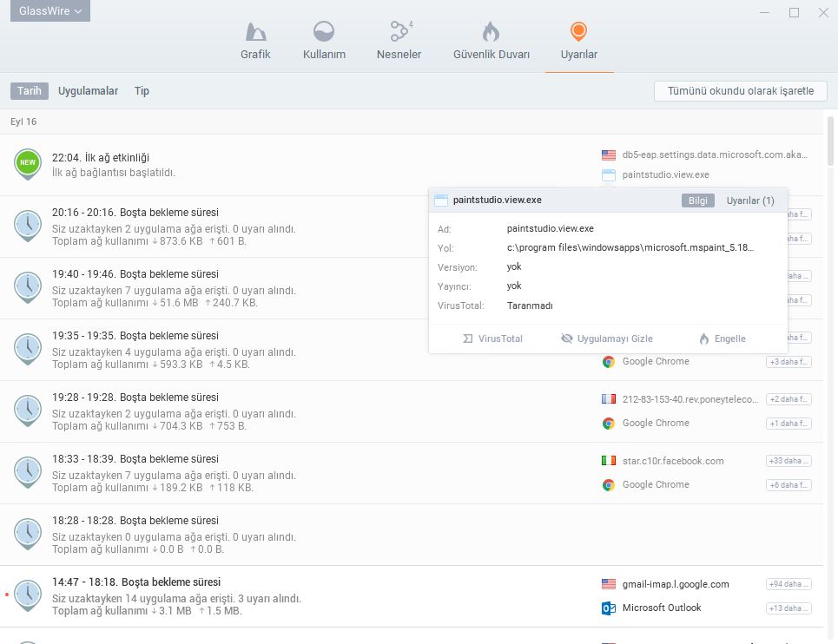
Task: Open the Grafik tab icon
Action: tap(255, 32)
